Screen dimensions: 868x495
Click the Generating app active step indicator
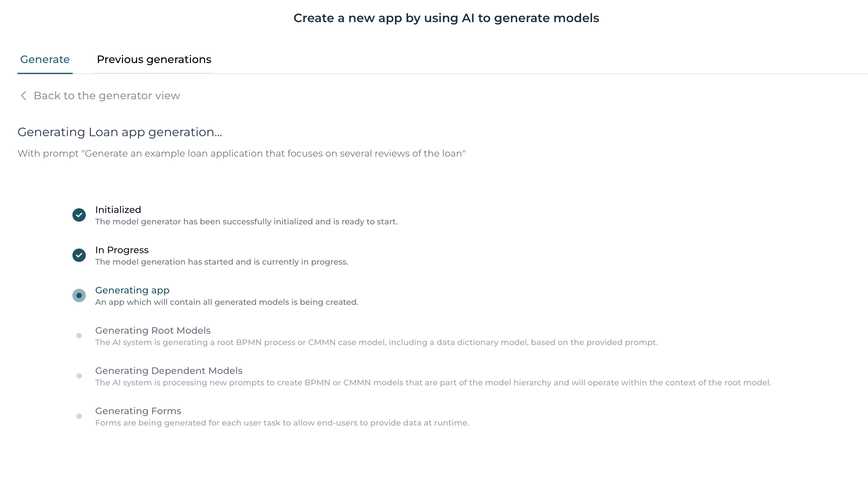click(x=79, y=295)
